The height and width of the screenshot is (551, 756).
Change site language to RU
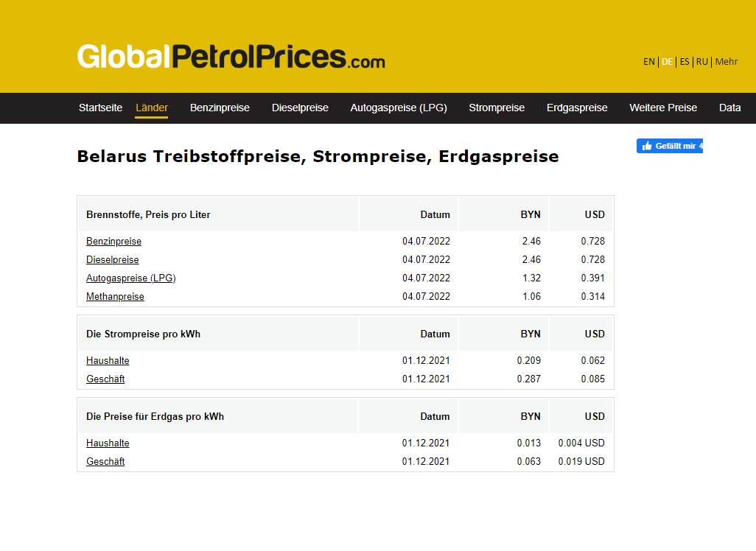(702, 62)
